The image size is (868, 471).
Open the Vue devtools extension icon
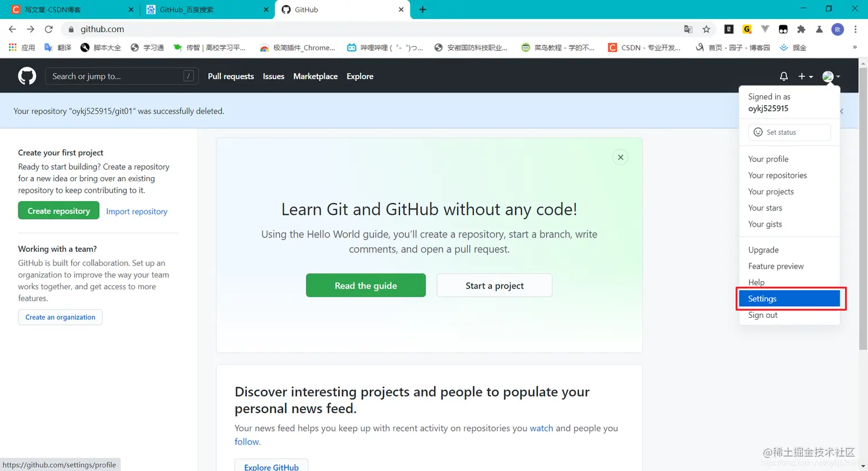(765, 29)
